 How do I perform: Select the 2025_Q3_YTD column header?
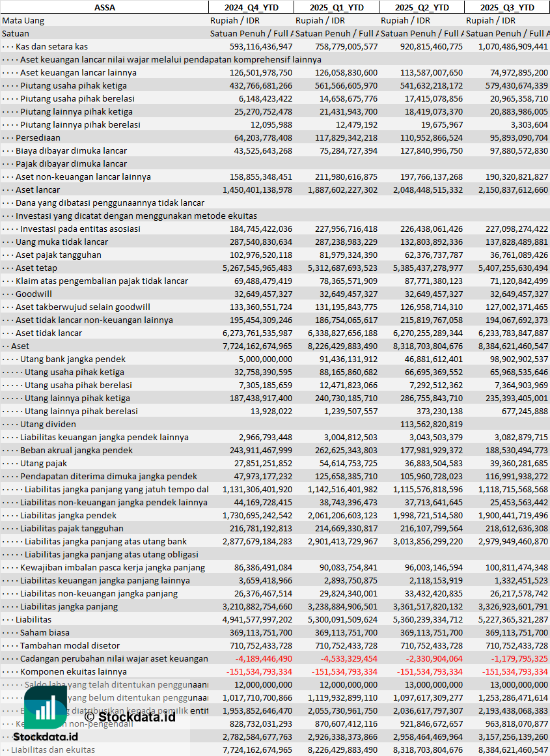[507, 7]
